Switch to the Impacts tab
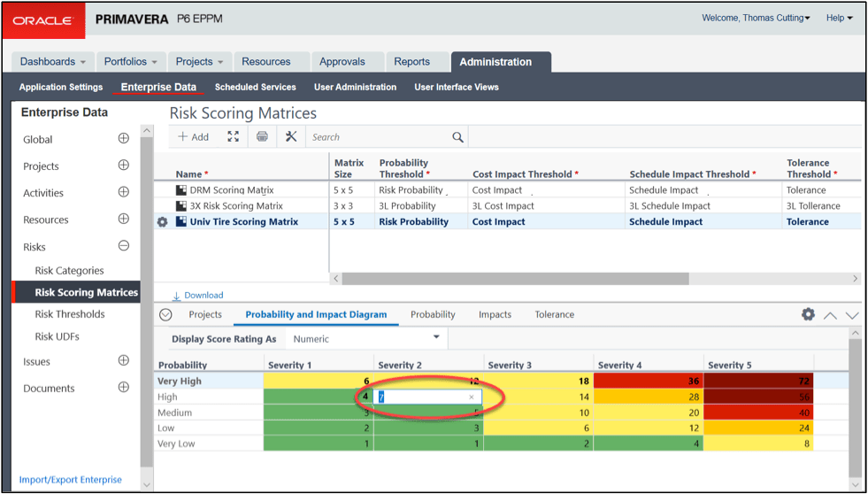The image size is (868, 494). click(x=495, y=314)
